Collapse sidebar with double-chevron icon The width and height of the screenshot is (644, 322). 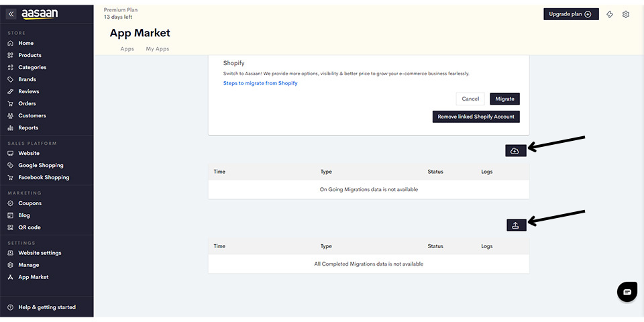pyautogui.click(x=11, y=14)
